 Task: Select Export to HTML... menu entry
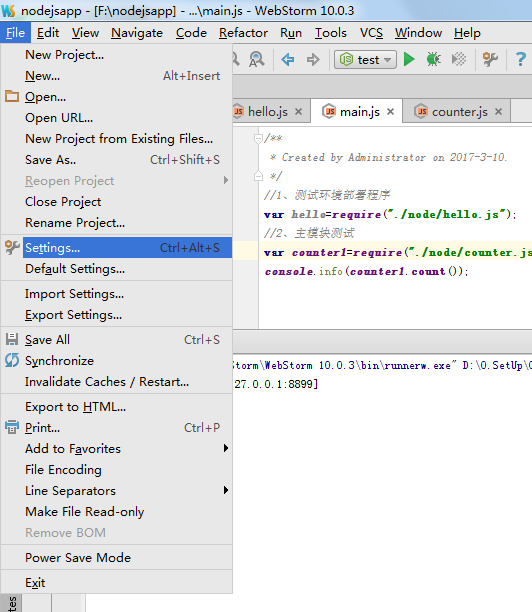tap(117, 407)
